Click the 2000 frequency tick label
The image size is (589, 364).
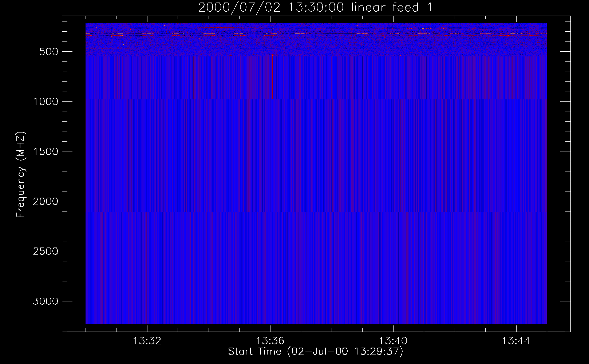[x=46, y=201]
